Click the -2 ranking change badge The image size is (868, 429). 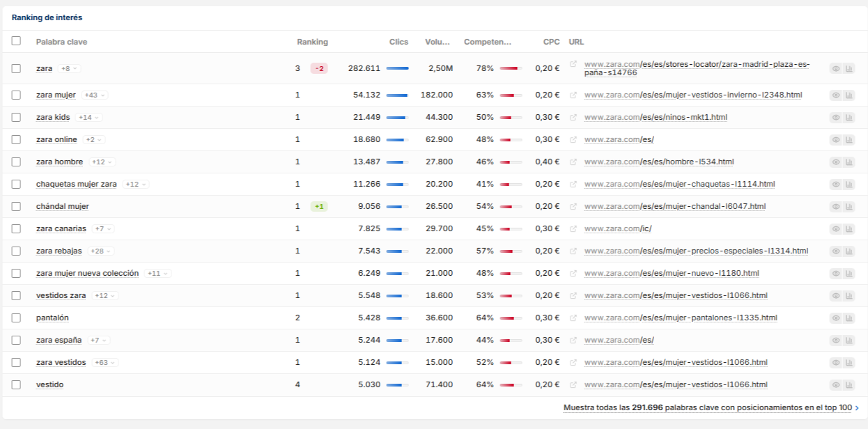pos(319,68)
